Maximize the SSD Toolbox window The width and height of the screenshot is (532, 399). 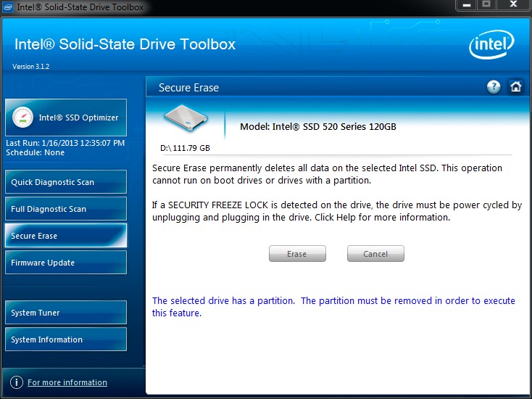click(x=486, y=5)
